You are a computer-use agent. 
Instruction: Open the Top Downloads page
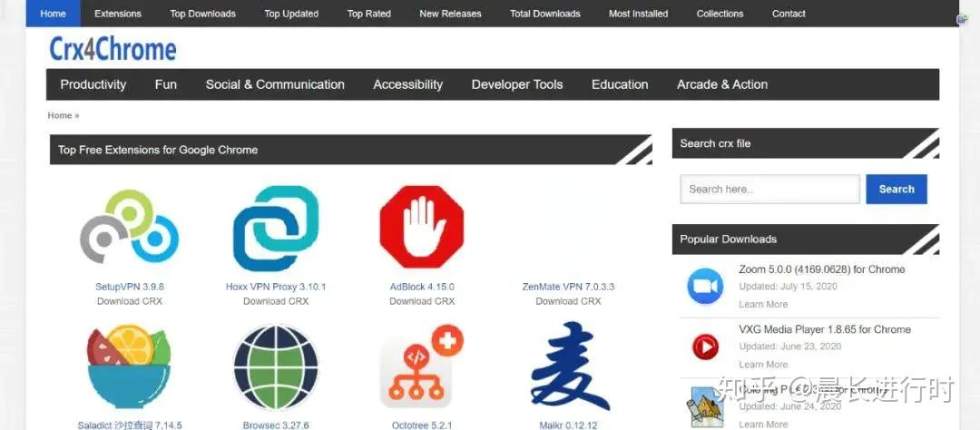click(x=202, y=13)
